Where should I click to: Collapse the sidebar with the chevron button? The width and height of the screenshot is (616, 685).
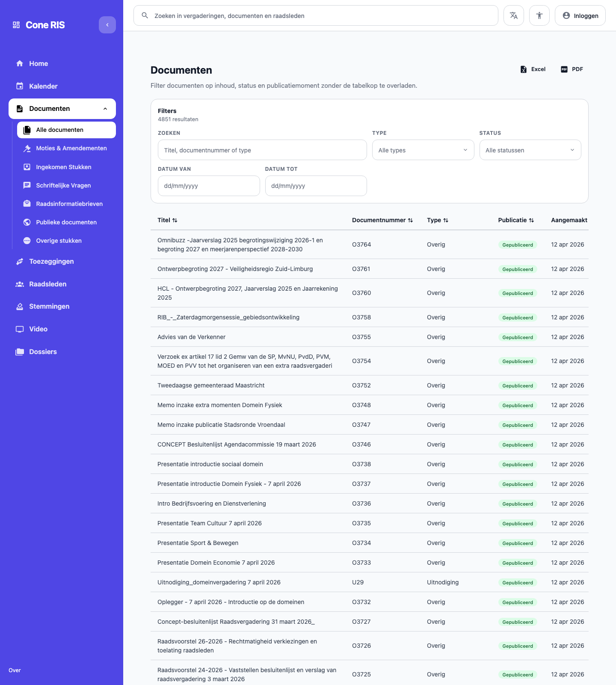107,25
